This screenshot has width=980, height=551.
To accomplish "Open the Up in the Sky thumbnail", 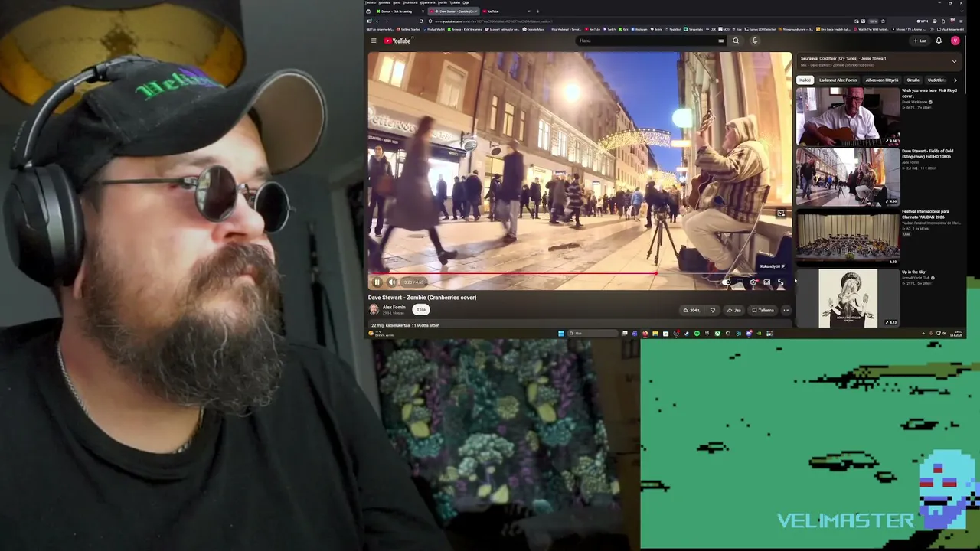I will pos(848,298).
